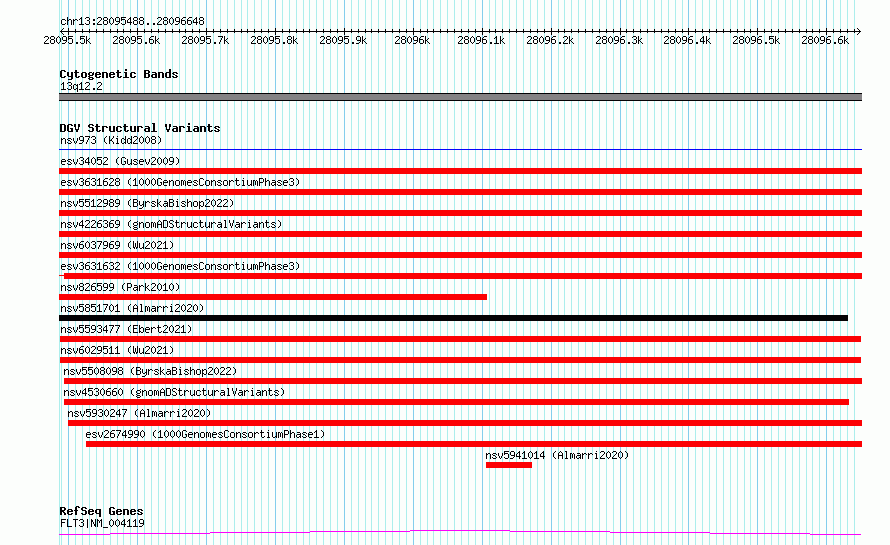Open the esv34052 (Gusev2009) text label

point(120,161)
